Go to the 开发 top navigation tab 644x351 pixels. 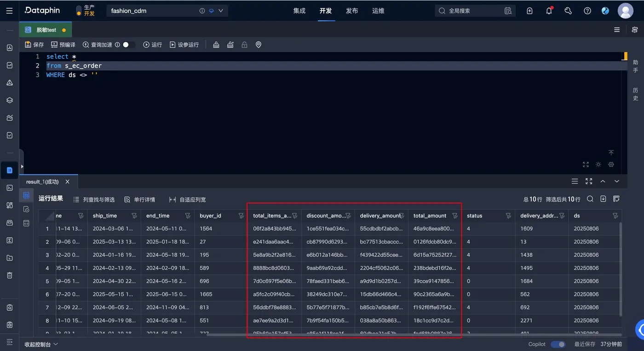326,11
